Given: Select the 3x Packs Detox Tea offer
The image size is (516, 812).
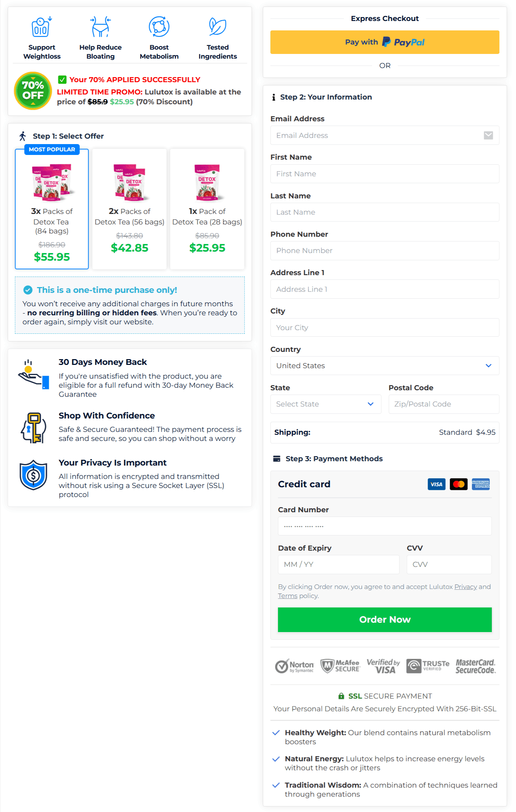Looking at the screenshot, I should 51,209.
